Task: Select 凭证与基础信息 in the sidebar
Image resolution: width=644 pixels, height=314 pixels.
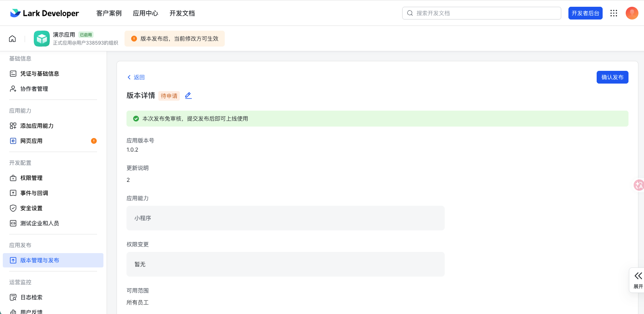Action: point(39,74)
